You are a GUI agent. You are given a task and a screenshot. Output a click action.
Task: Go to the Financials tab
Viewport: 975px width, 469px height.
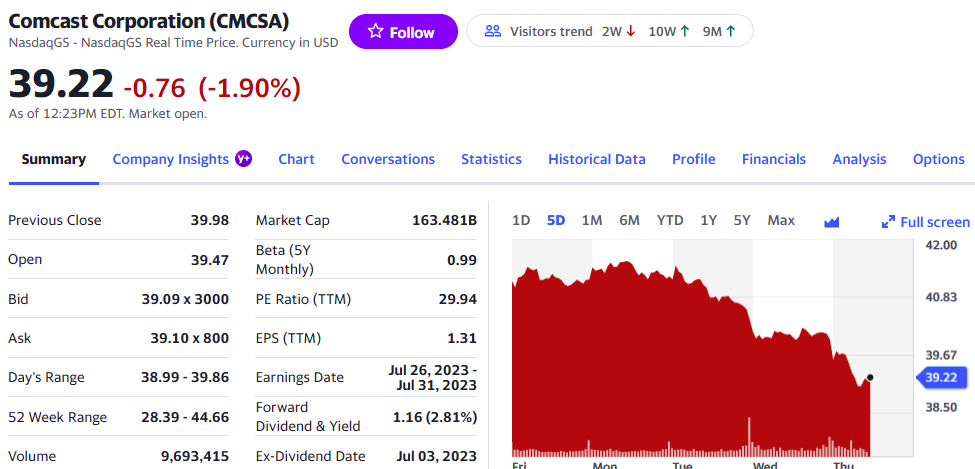tap(773, 159)
